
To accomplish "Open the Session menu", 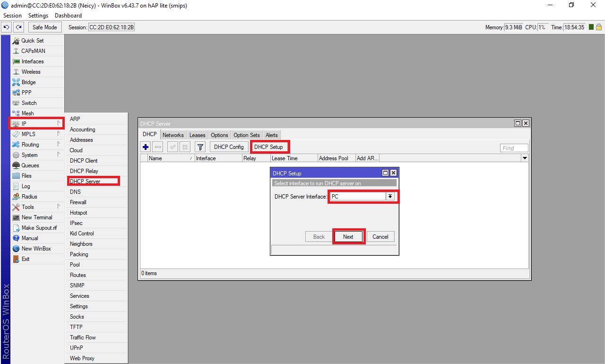I will (13, 16).
